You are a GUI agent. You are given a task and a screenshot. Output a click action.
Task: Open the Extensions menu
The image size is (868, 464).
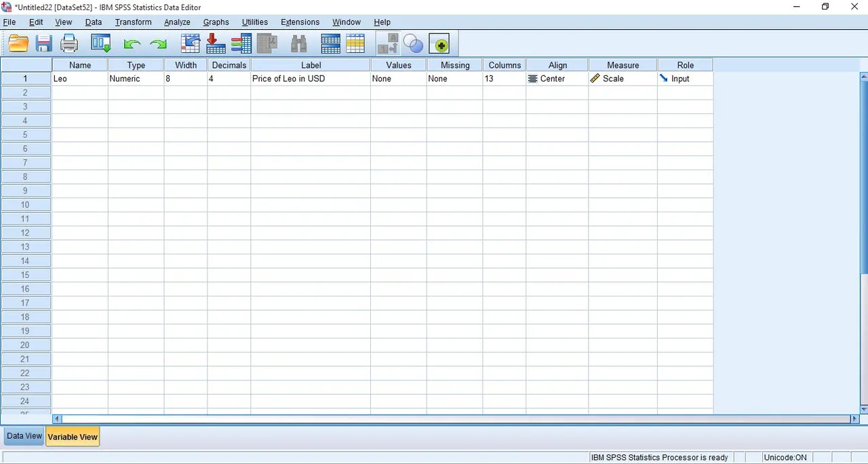click(300, 22)
